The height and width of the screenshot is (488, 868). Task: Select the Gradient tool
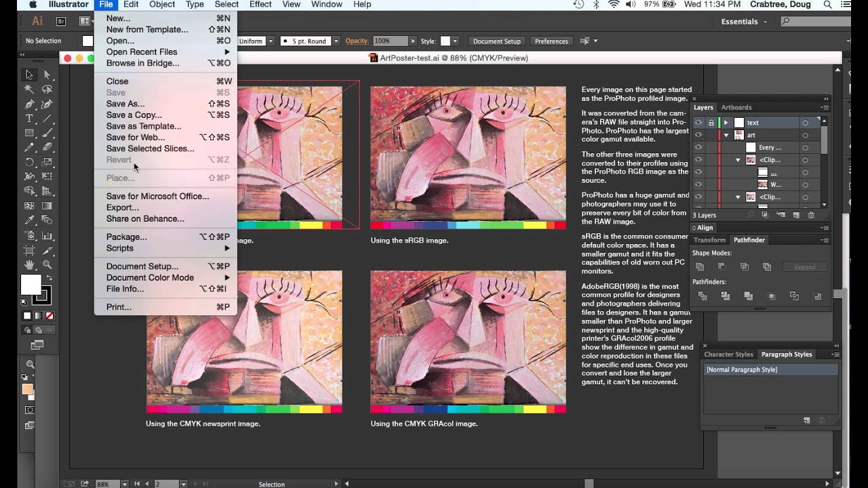coord(47,205)
